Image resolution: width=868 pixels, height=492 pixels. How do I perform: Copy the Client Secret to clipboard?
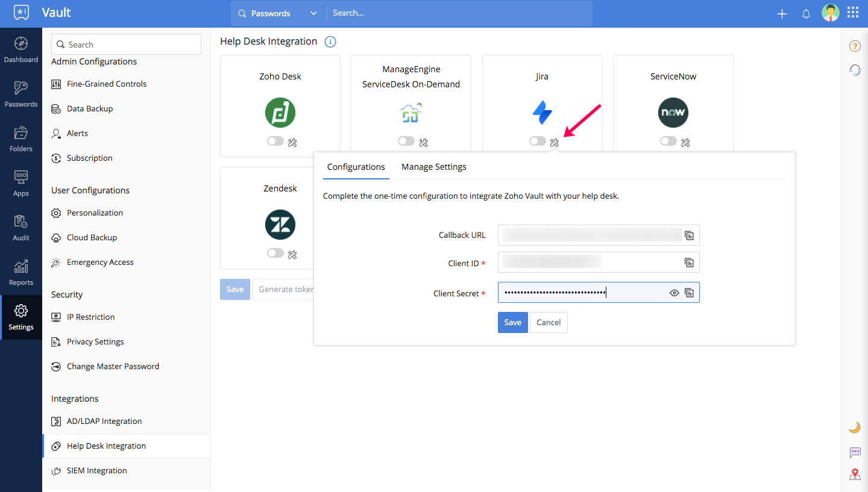click(x=689, y=293)
